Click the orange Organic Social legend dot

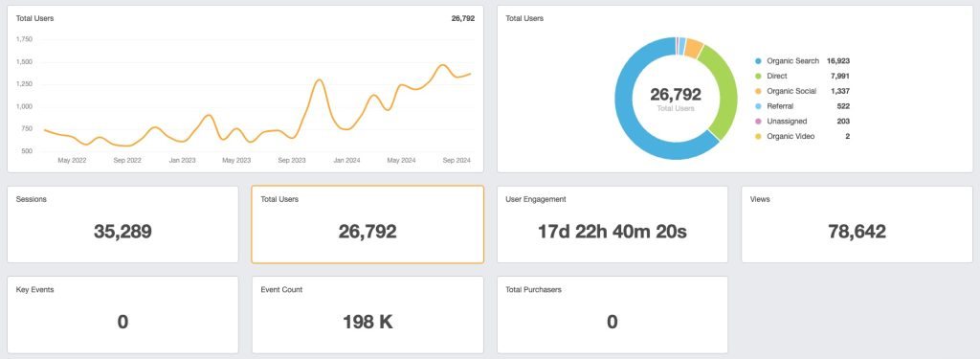pos(758,91)
